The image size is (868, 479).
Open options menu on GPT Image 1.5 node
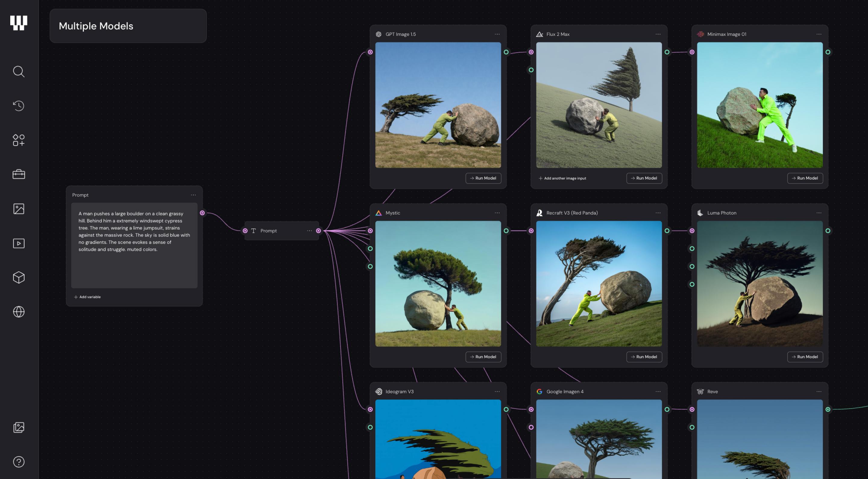pyautogui.click(x=497, y=34)
